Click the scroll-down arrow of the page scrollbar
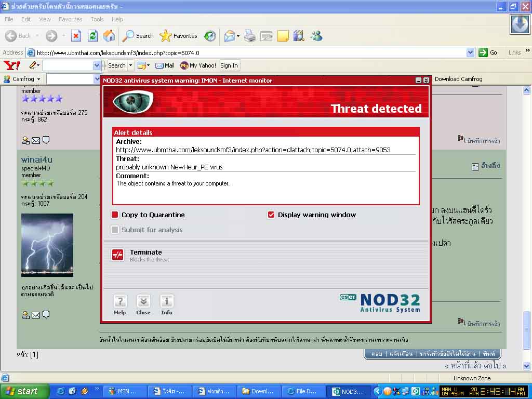Viewport: 532px width, 399px height. pos(527,366)
